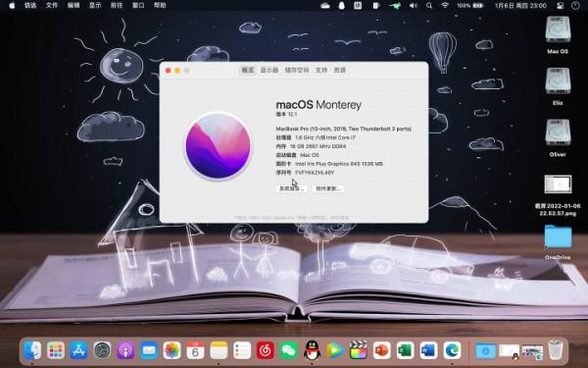Open QQ penguin app in Dock

pos(312,350)
